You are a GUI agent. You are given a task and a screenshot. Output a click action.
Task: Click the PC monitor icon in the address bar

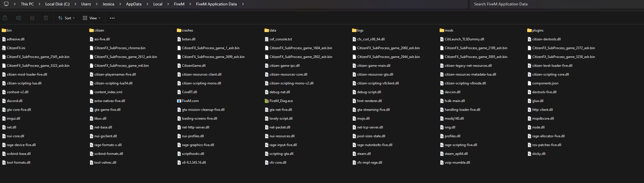[6, 4]
